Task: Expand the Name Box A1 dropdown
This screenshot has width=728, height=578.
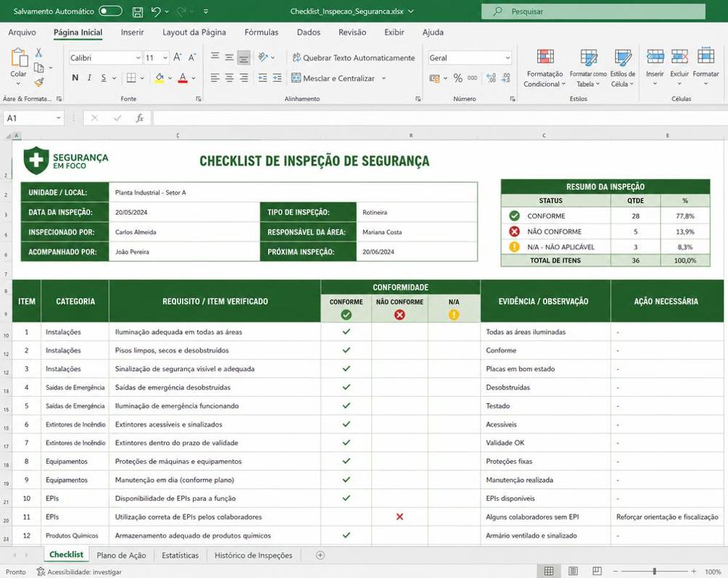Action: pos(58,118)
